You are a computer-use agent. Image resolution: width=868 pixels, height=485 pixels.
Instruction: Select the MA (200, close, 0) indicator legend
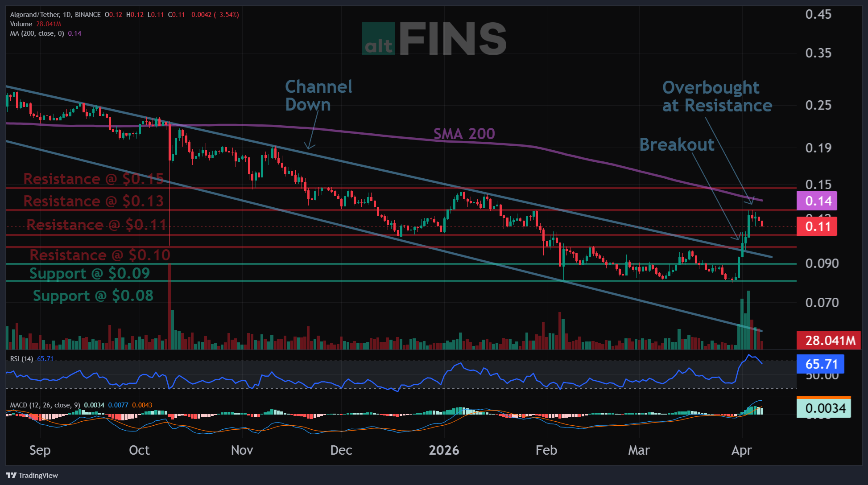[37, 33]
